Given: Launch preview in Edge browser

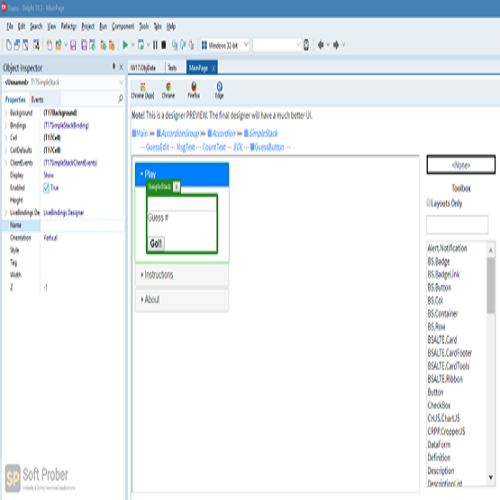Looking at the screenshot, I should click(219, 91).
